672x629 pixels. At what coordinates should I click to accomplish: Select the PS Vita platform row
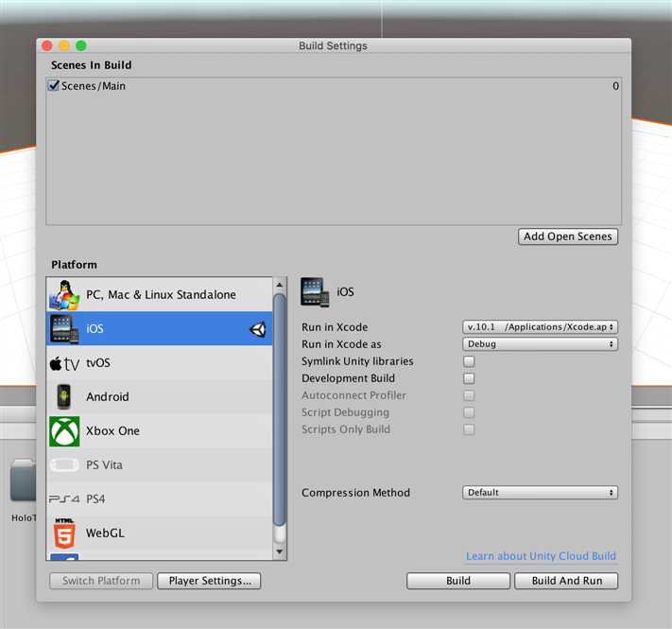[159, 464]
